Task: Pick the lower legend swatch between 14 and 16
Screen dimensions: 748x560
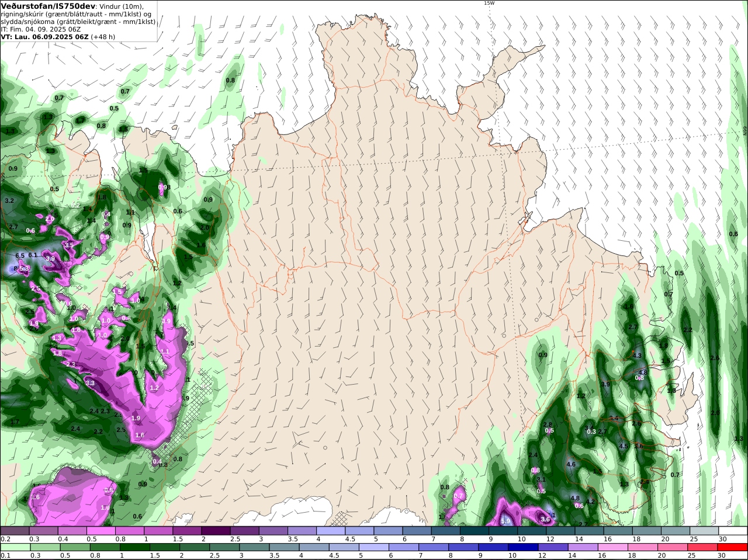Action: pos(583,547)
